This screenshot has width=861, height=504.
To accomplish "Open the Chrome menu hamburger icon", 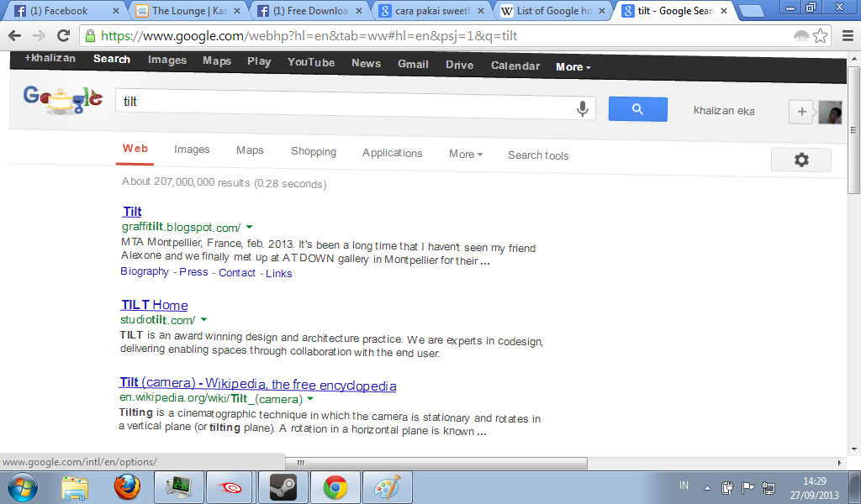I will [x=848, y=36].
